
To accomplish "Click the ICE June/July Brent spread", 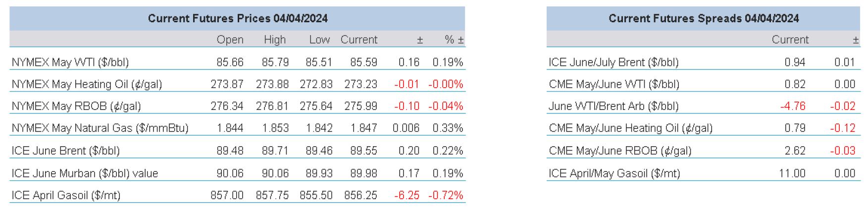I will (x=613, y=62).
